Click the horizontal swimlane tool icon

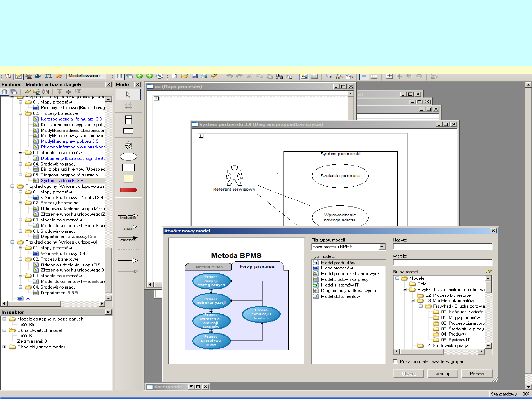click(128, 119)
